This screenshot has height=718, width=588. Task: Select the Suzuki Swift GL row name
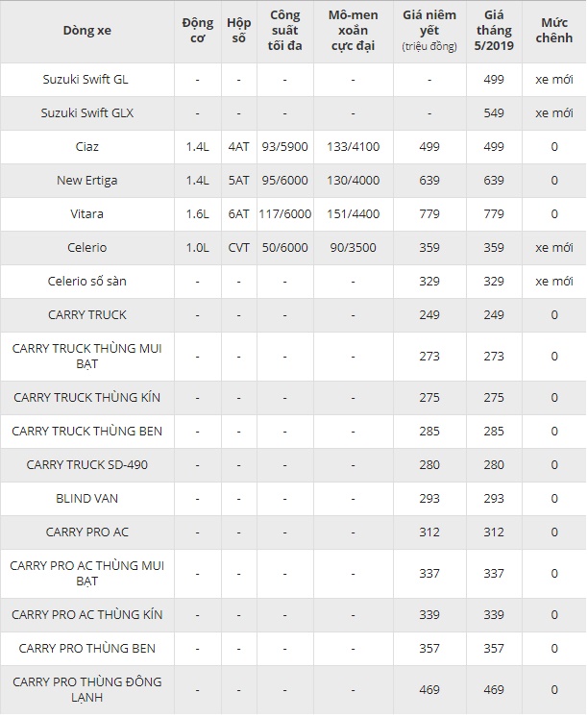point(87,80)
